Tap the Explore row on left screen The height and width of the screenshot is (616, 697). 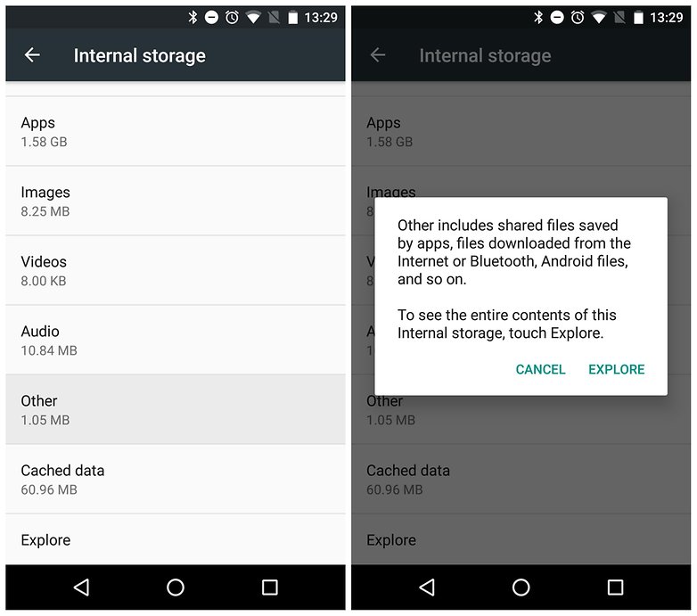(176, 540)
